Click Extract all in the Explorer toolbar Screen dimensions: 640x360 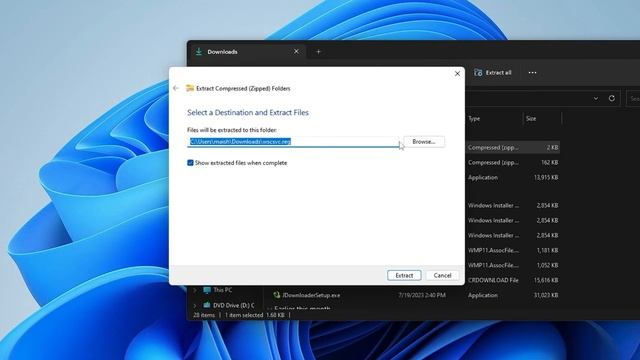point(492,73)
